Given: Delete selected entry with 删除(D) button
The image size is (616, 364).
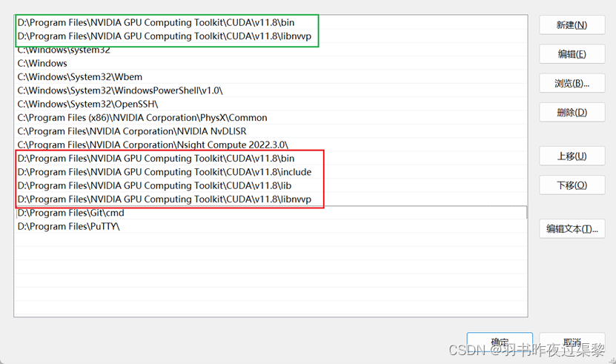Looking at the screenshot, I should click(572, 113).
